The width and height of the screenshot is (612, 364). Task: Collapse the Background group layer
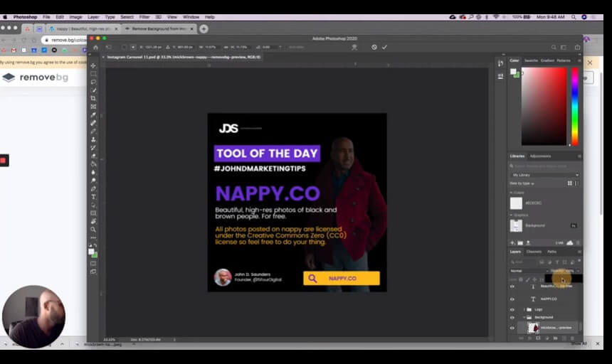[x=524, y=317]
